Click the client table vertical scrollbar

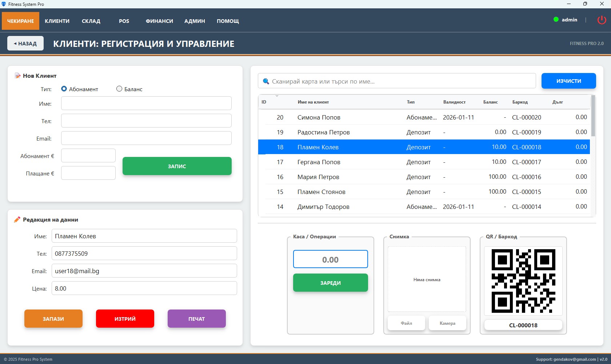(593, 116)
